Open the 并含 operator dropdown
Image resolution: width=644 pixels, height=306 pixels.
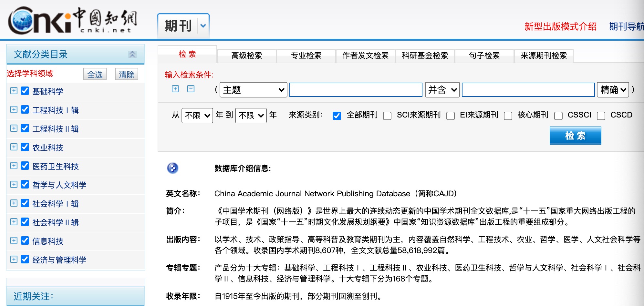pyautogui.click(x=442, y=90)
